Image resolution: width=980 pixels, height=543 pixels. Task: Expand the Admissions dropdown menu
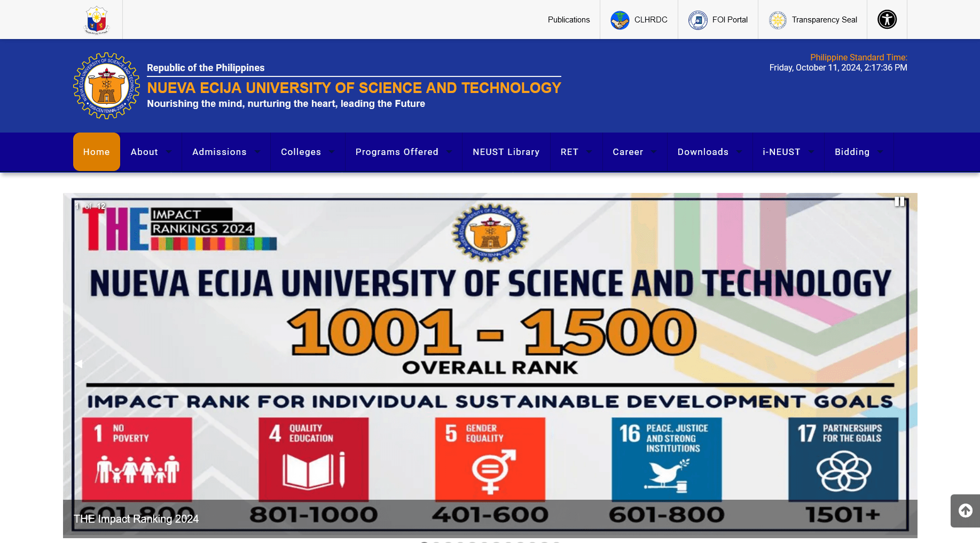[226, 152]
